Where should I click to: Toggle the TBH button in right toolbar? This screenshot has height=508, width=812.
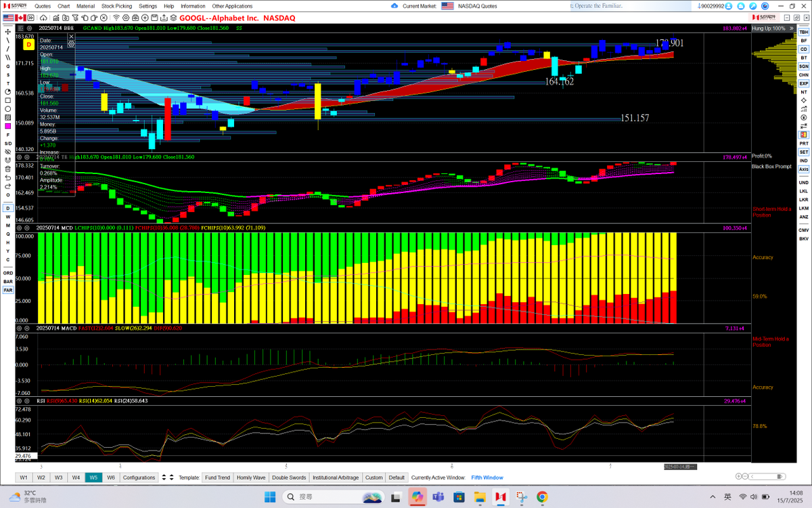pyautogui.click(x=804, y=32)
